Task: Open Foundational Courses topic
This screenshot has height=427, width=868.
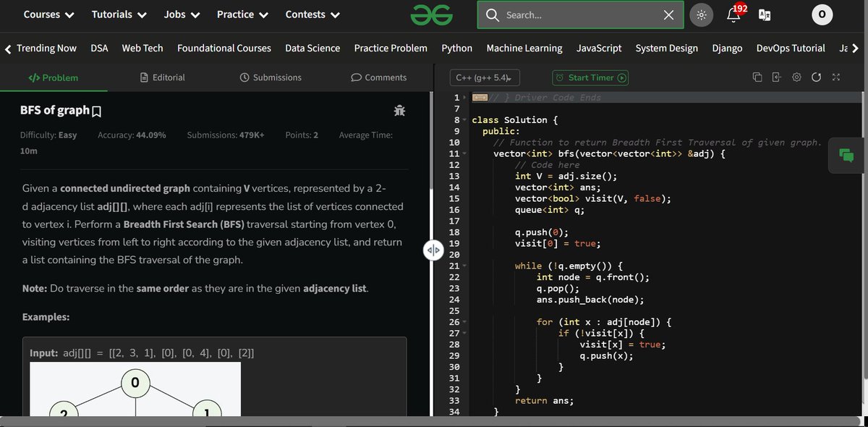Action: coord(224,48)
